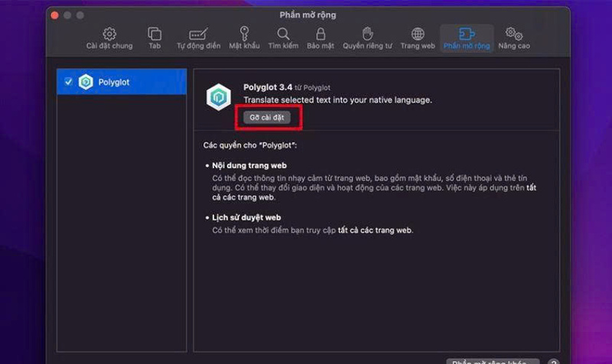Open the Tự động điền tab
612x364 pixels.
(198, 38)
